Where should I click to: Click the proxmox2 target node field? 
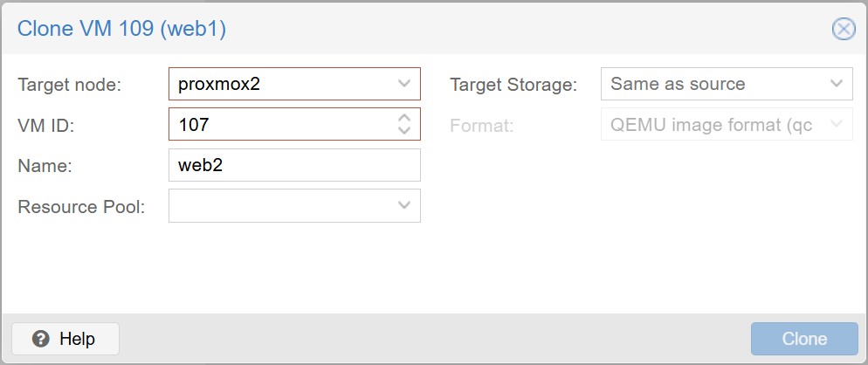click(279, 84)
